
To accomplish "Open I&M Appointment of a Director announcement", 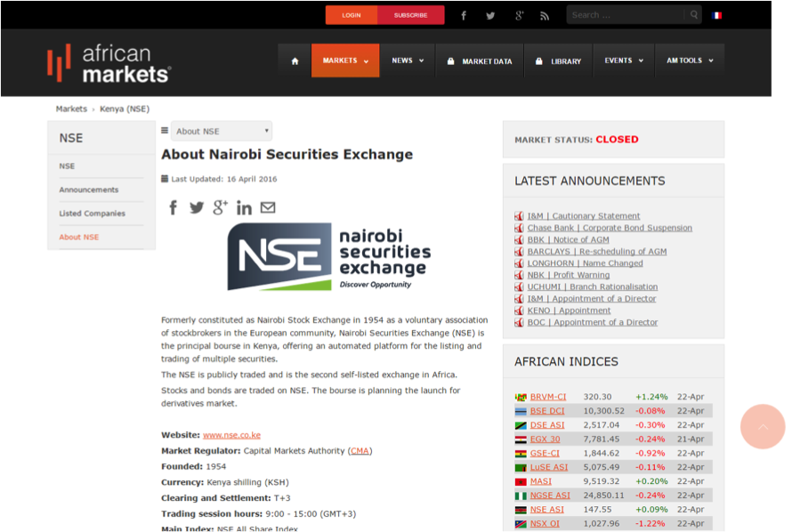I will tap(592, 299).
